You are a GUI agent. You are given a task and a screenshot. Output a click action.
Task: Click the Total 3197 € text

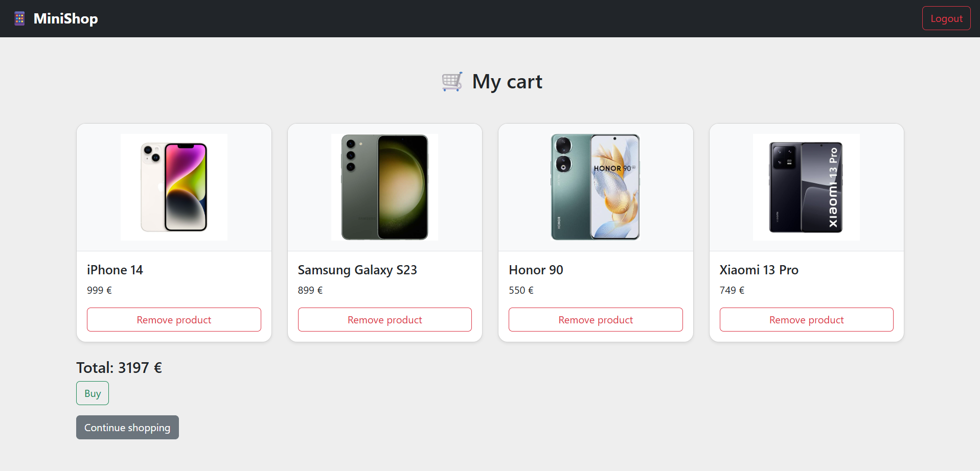click(119, 368)
